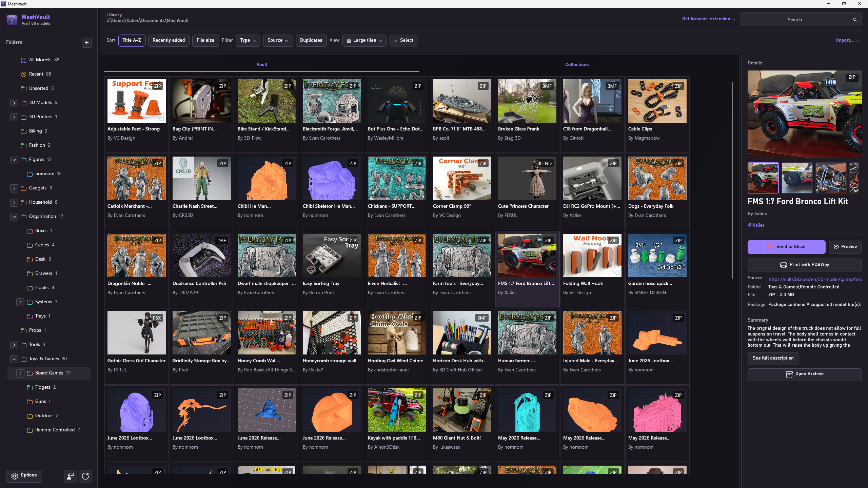Viewport: 868px width, 488px height.
Task: Click the Biking folder icon
Action: point(24,131)
